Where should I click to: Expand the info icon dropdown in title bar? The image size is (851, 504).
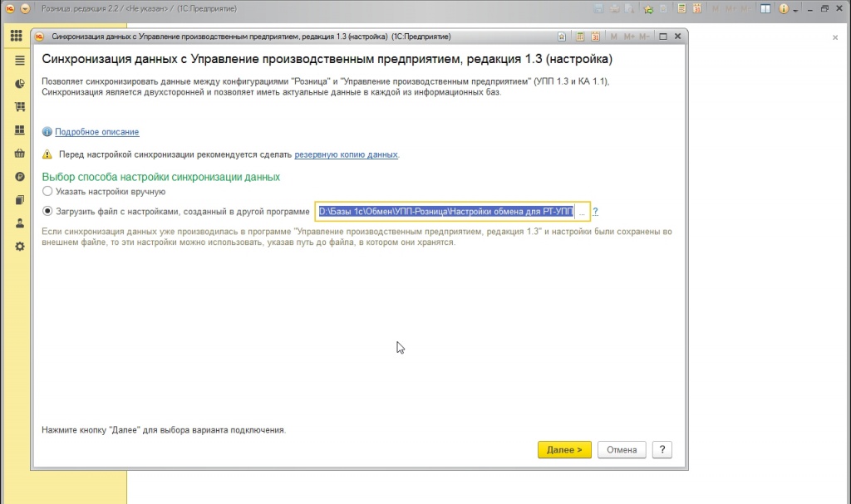pyautogui.click(x=795, y=9)
